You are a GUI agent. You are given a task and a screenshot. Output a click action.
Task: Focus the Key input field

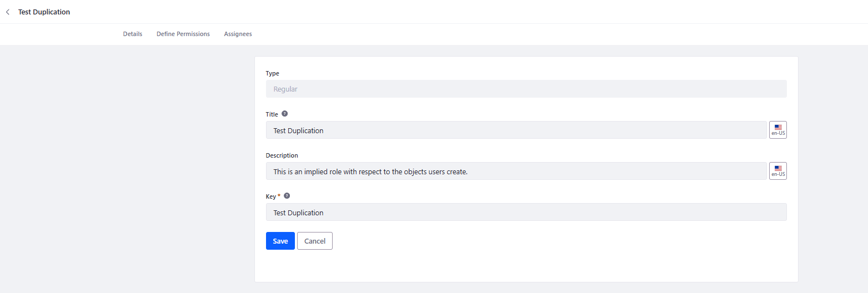526,212
